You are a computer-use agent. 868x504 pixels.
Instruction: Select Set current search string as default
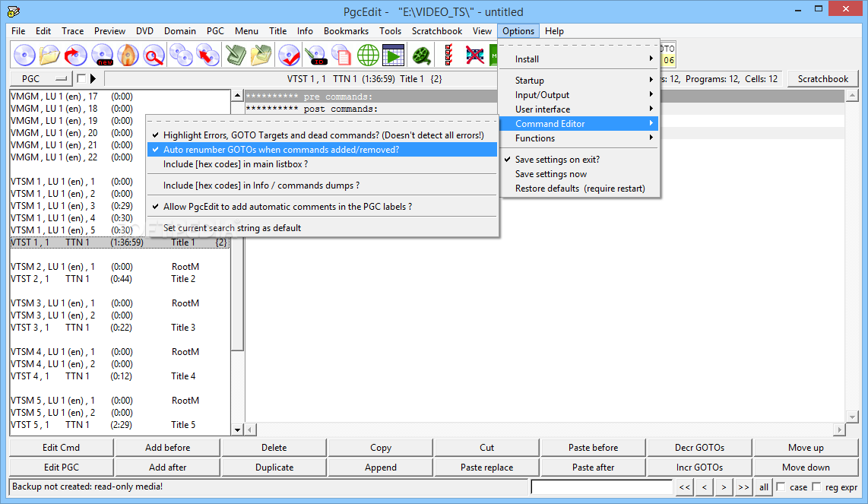point(322,227)
